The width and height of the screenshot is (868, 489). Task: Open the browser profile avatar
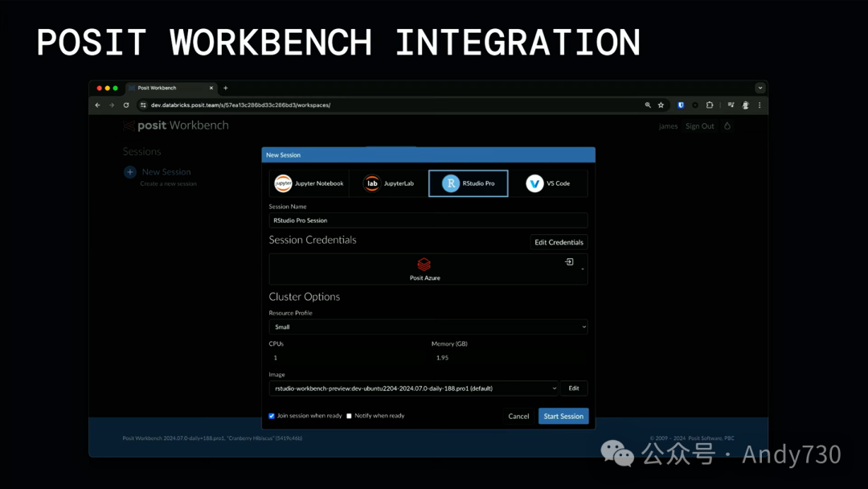[x=746, y=105]
